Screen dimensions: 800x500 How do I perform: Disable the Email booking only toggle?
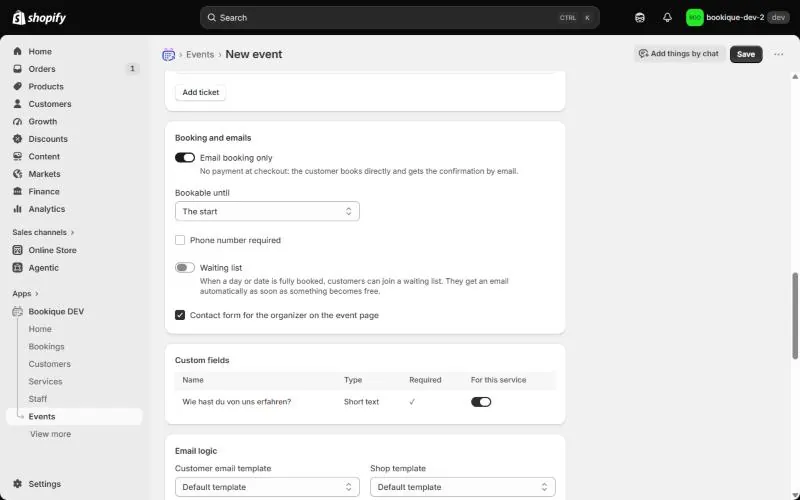(x=185, y=158)
